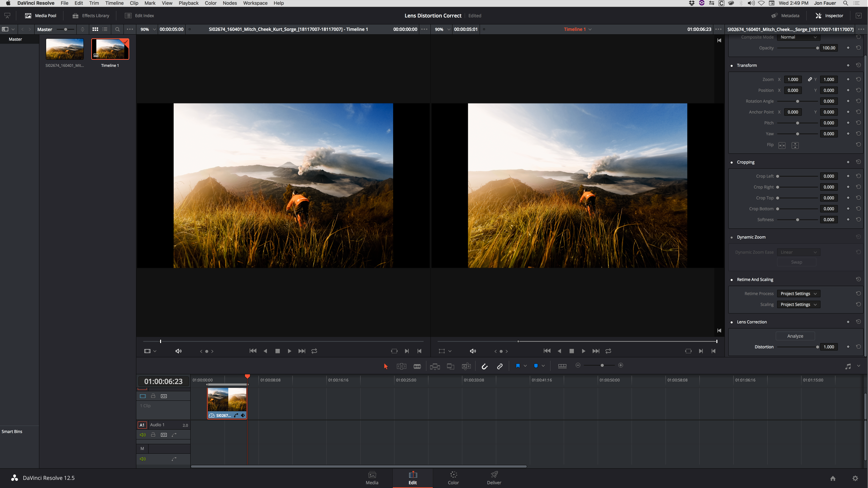868x488 pixels.
Task: Flip the clip horizontally
Action: 782,145
